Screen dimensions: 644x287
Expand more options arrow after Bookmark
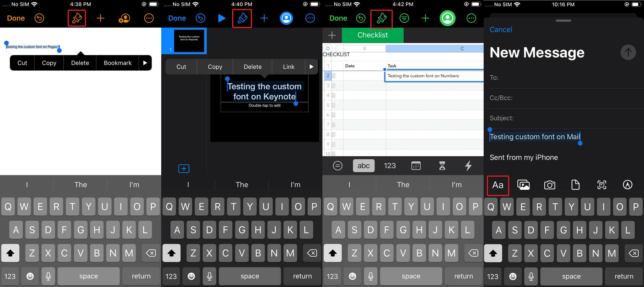145,63
